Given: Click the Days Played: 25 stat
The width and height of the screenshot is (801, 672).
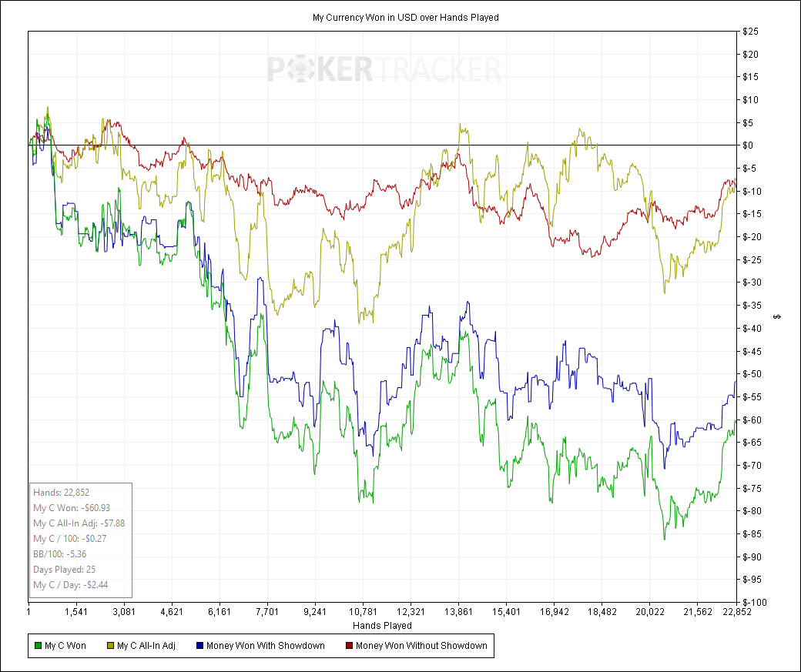Looking at the screenshot, I should (65, 570).
